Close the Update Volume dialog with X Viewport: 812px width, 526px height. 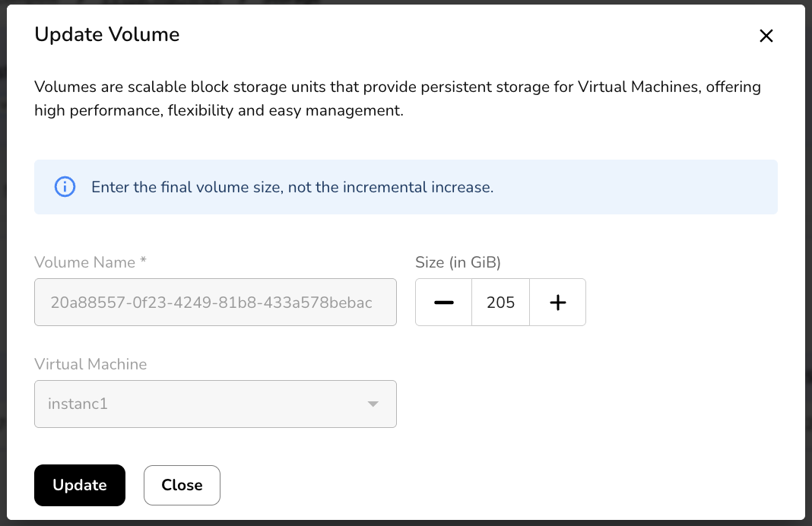tap(766, 36)
